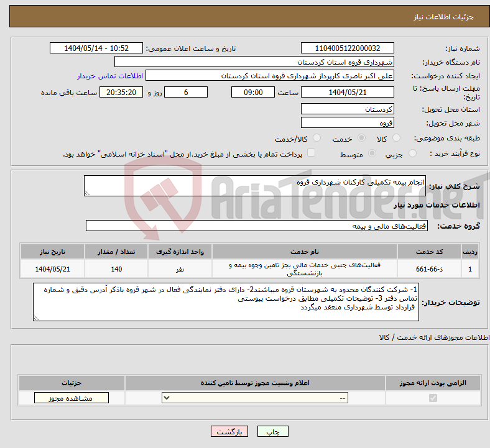The height and width of the screenshot is (448, 490).
Task: Click the الزامی بودن ارائه مجوز column header
Action: (x=433, y=383)
